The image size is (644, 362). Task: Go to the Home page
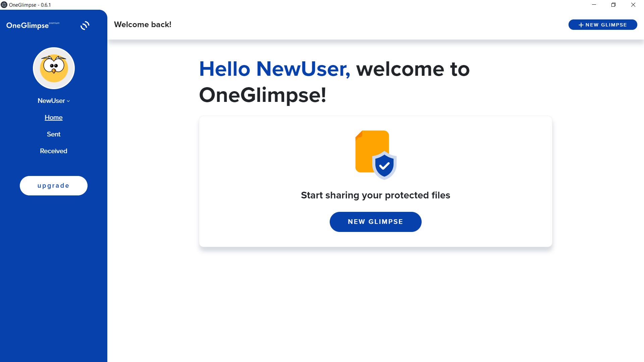pos(54,118)
